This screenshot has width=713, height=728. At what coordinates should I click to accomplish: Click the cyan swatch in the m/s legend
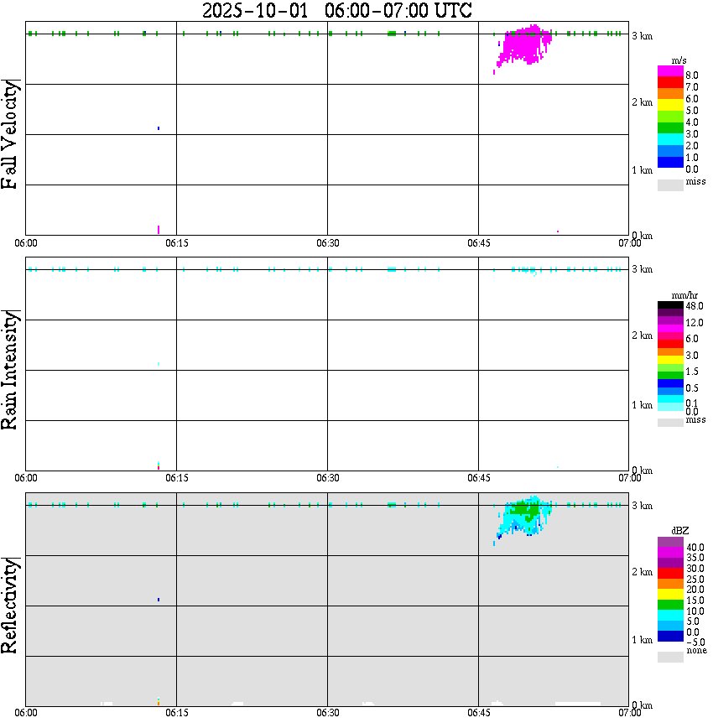tap(670, 140)
